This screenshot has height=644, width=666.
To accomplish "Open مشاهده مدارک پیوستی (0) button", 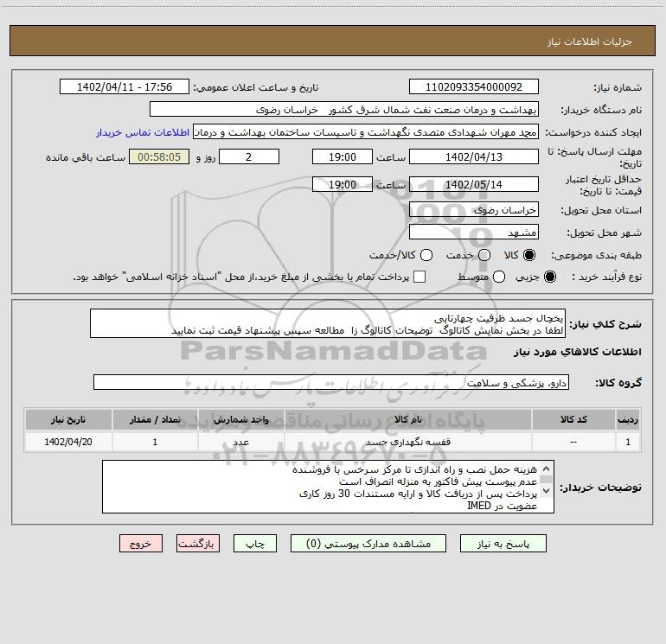I will [368, 544].
